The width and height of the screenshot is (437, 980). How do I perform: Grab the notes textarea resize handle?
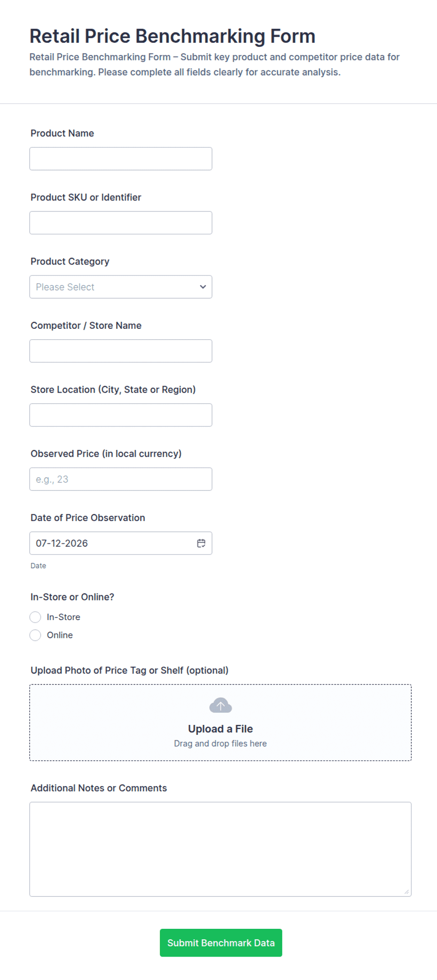[406, 892]
